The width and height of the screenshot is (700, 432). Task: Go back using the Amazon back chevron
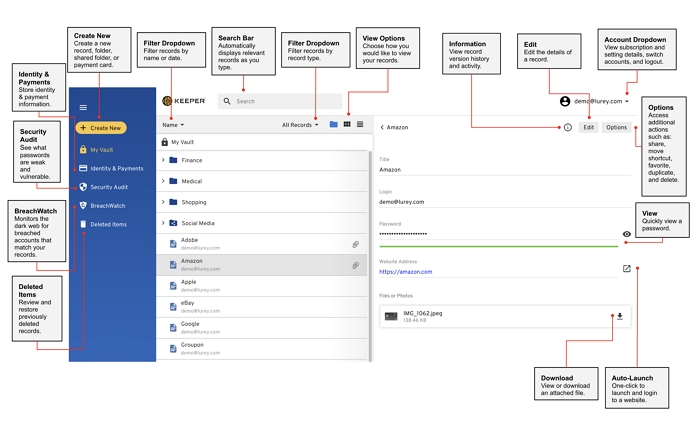(x=382, y=128)
